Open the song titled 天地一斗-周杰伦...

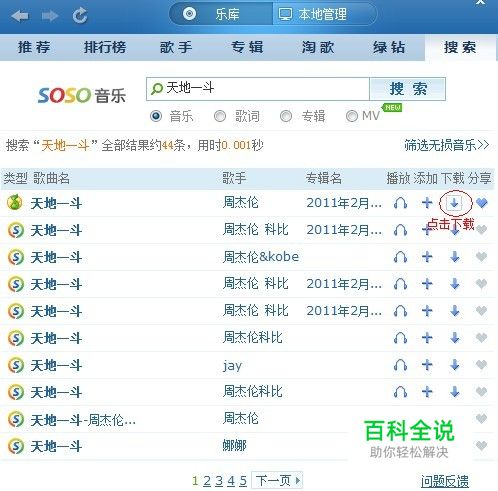(x=83, y=420)
